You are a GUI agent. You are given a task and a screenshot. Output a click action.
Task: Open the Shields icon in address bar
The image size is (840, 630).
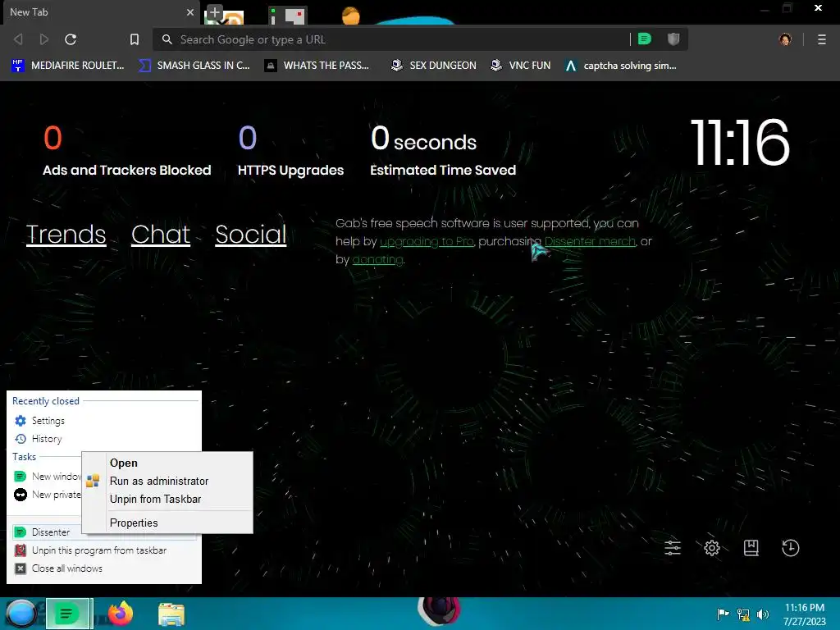click(673, 39)
